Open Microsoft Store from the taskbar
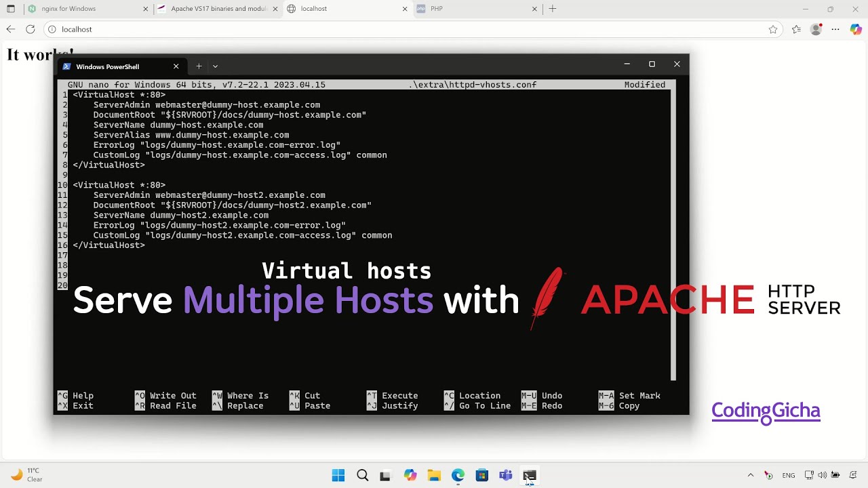Image resolution: width=868 pixels, height=488 pixels. (481, 475)
